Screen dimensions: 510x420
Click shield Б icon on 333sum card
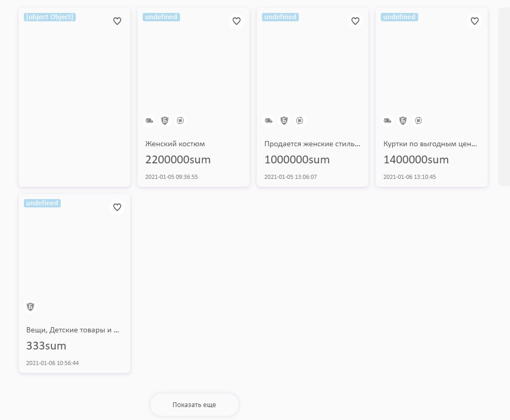(x=30, y=306)
